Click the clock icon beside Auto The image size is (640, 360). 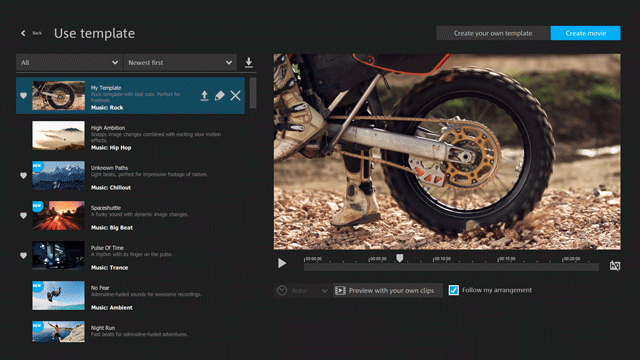[282, 291]
